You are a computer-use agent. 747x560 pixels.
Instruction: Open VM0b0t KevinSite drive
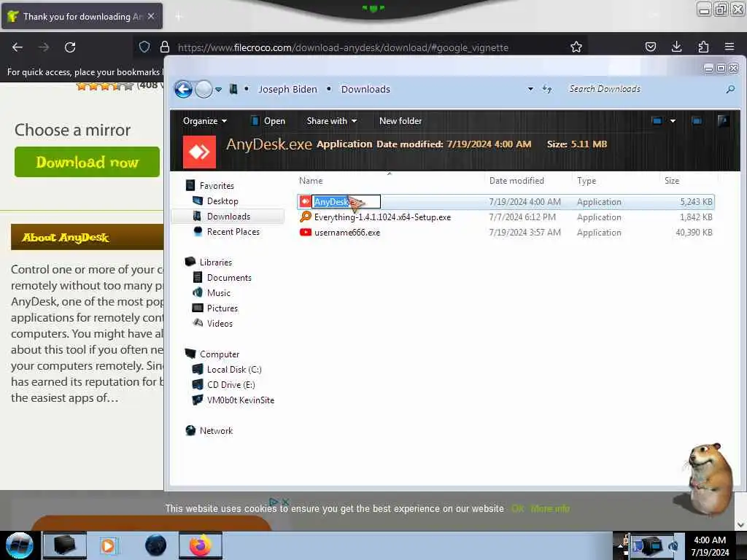point(241,400)
